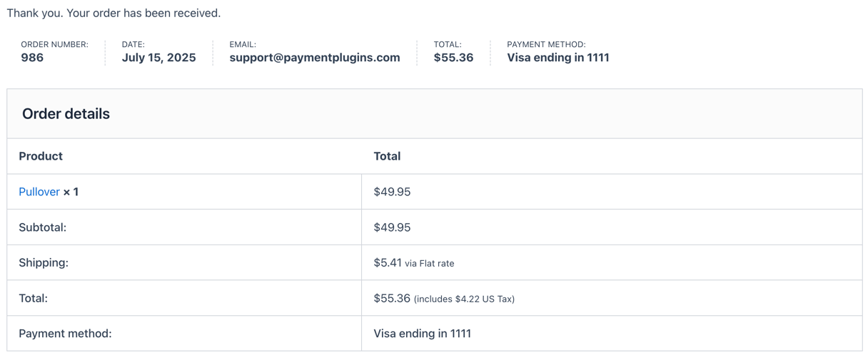Click the Subtotal label

42,227
